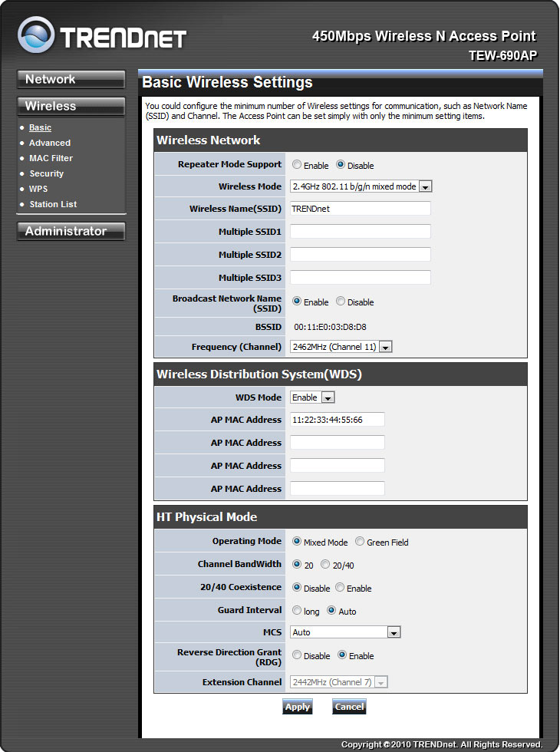Select Auto Guard Interval
This screenshot has height=752, width=560.
tap(331, 611)
